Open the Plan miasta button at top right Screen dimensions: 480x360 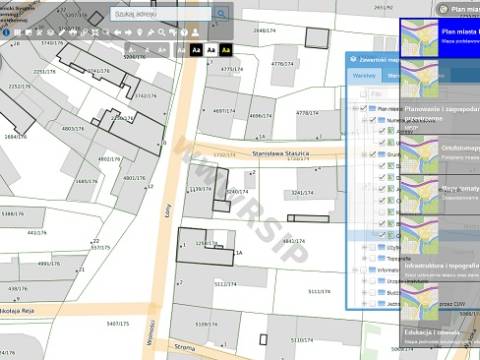458,9
